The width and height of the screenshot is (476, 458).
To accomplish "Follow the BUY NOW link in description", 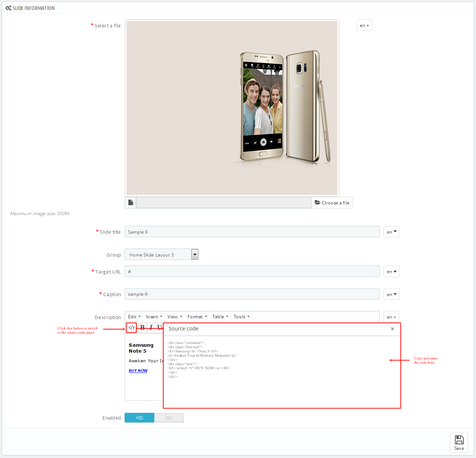I will coord(138,370).
